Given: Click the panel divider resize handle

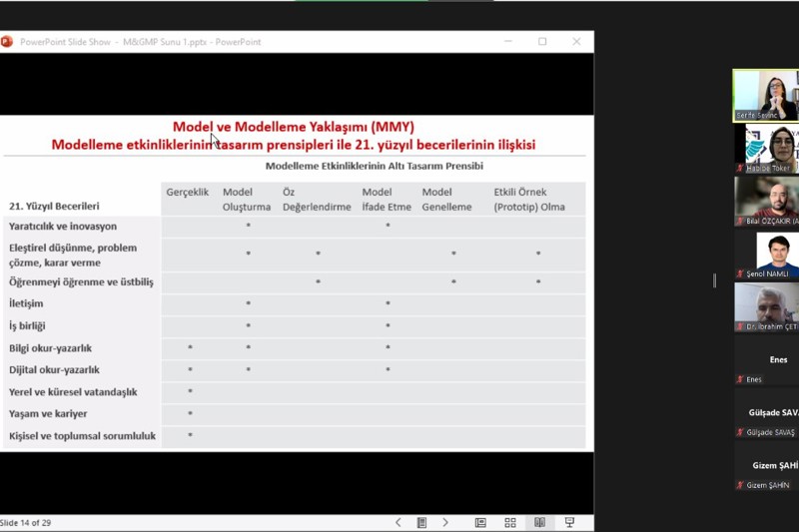Looking at the screenshot, I should click(714, 280).
